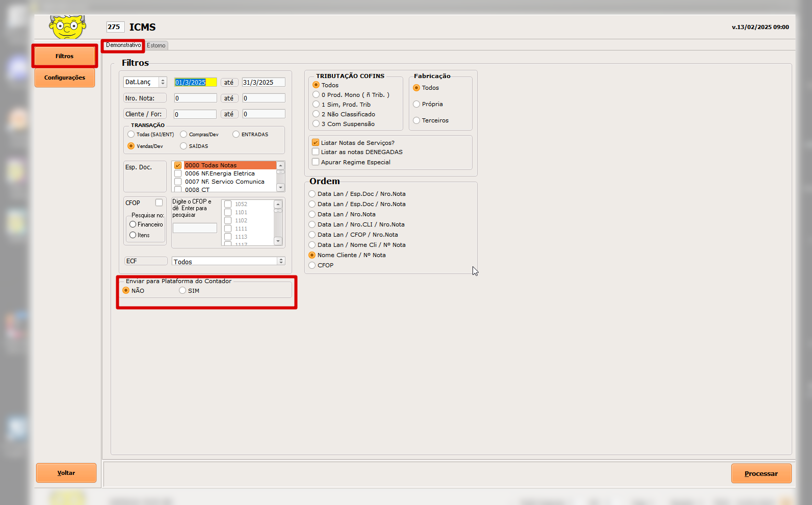Select Própria under Fabricação
812x505 pixels.
pos(416,104)
